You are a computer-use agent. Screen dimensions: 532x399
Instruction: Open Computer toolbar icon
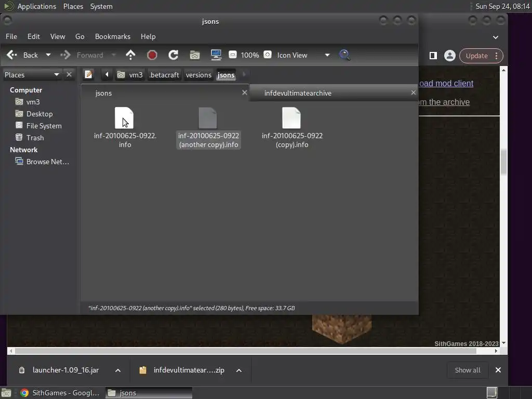click(x=216, y=55)
